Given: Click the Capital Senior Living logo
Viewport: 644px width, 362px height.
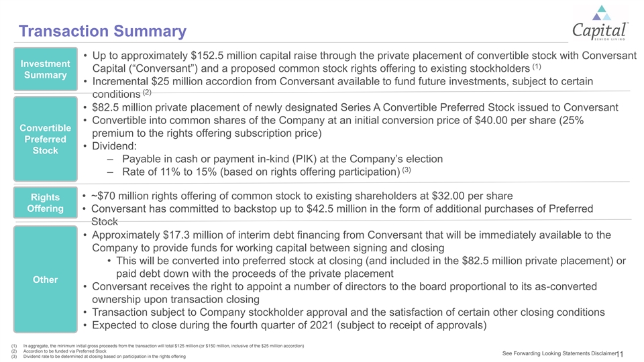Looking at the screenshot, I should [x=600, y=23].
